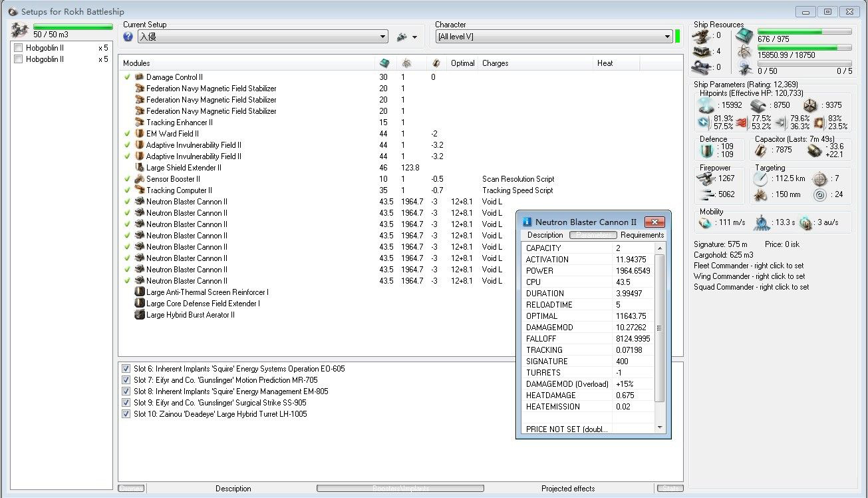The height and width of the screenshot is (498, 868).
Task: Click Fleet Commander text line
Action: tap(748, 266)
